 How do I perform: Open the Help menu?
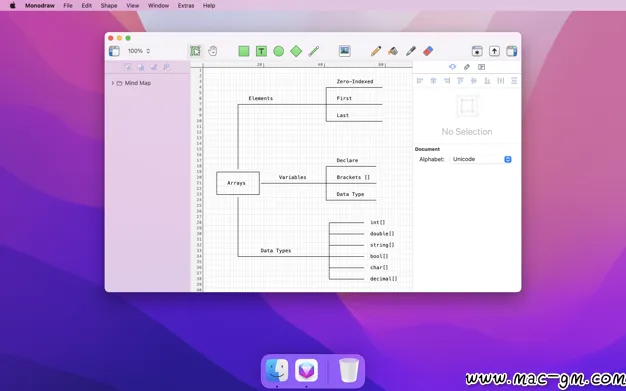[x=209, y=6]
